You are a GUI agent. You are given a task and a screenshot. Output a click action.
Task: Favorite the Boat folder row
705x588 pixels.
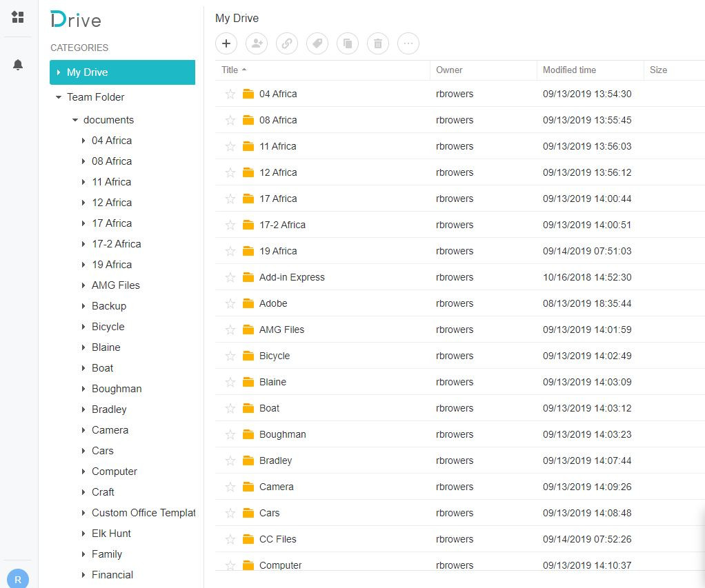pyautogui.click(x=230, y=408)
